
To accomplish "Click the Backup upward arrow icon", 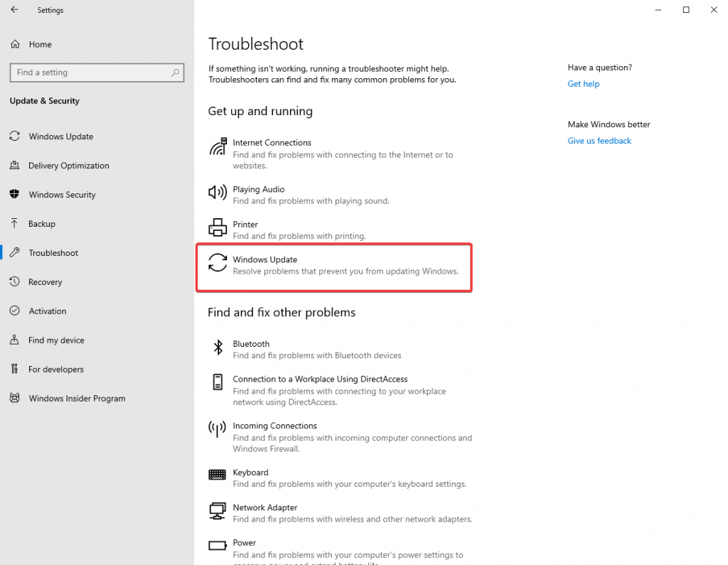I will point(15,223).
